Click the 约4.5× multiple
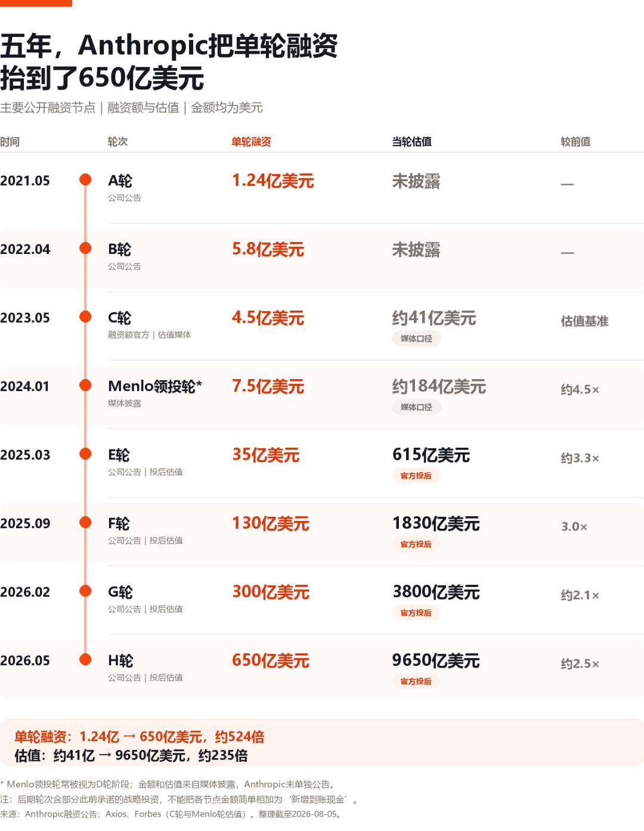This screenshot has width=644, height=831. 580,390
